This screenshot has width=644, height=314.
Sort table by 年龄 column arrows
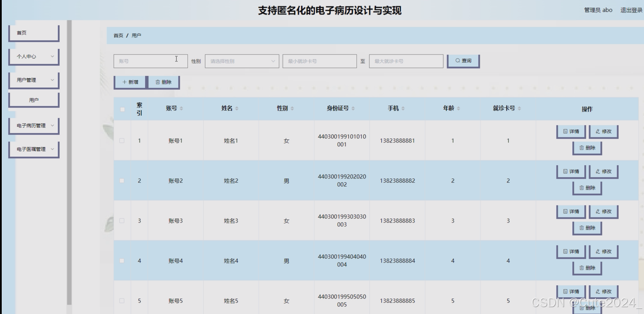pos(458,109)
